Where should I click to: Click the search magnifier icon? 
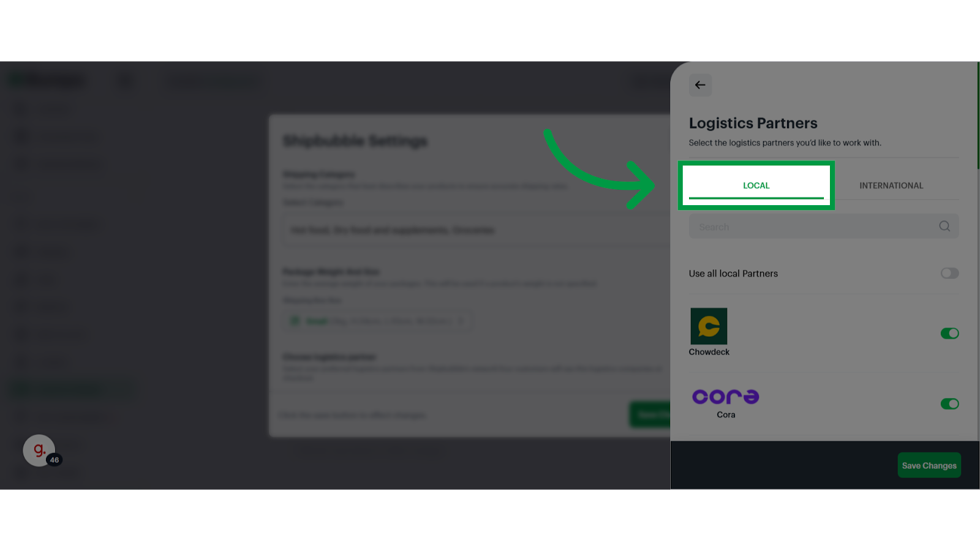(x=944, y=227)
